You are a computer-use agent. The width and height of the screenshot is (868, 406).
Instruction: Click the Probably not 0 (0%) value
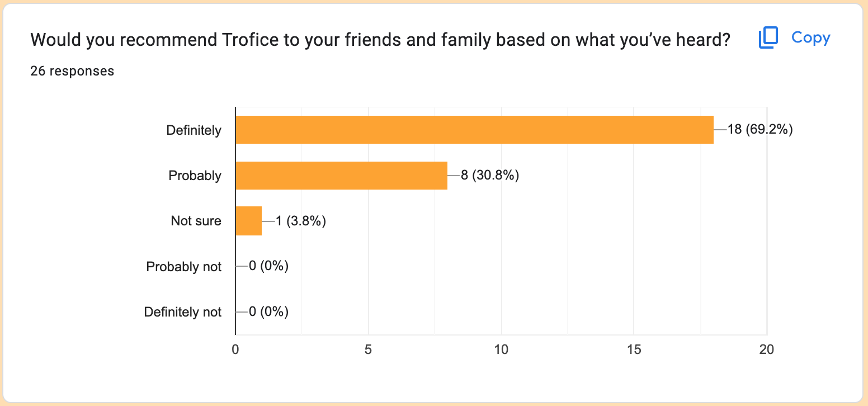(x=268, y=267)
